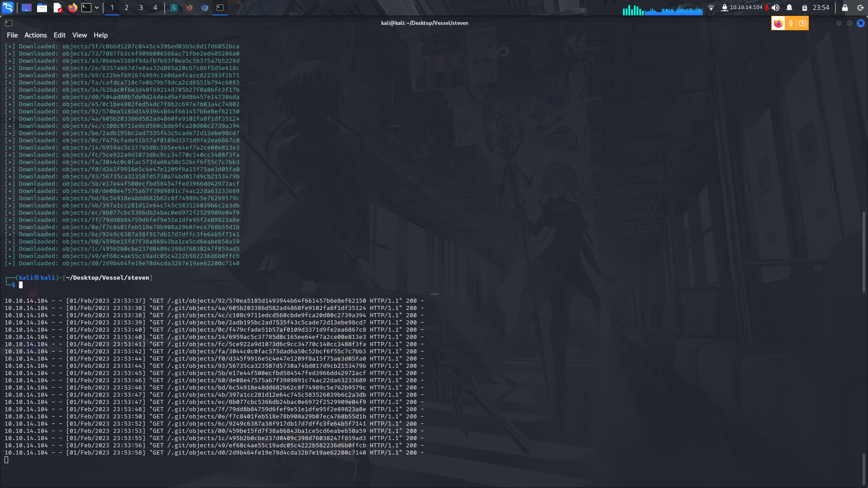Launch the terminal emulator from the taskbar
This screenshot has width=868, height=488.
(86, 8)
